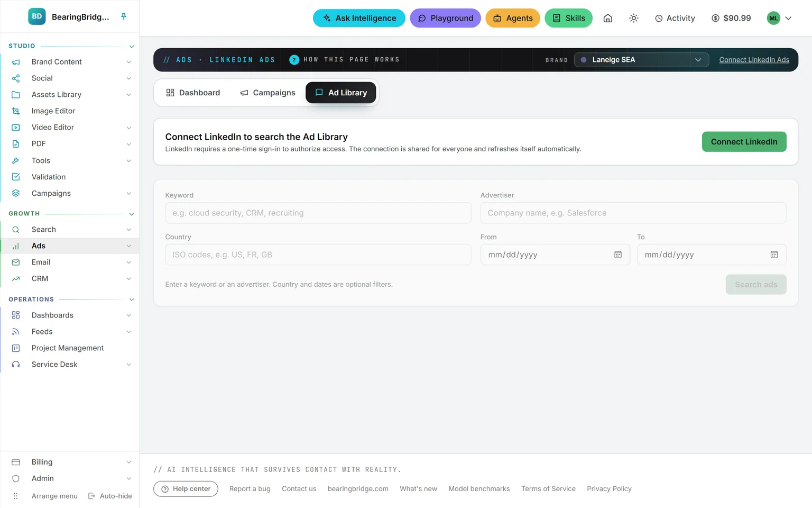Click the Social share icon in sidebar
Viewport: 812px width, 508px height.
16,78
